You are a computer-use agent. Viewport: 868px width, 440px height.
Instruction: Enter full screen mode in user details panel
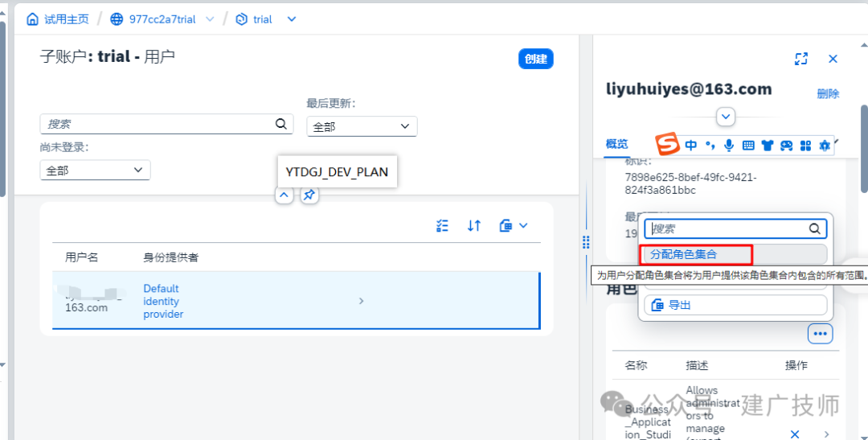[801, 59]
